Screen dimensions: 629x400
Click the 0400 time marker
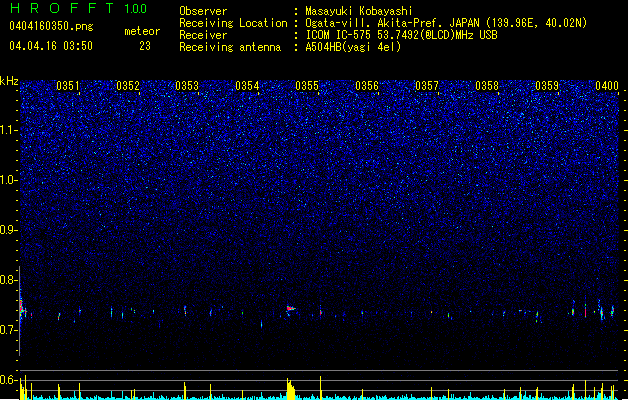607,86
